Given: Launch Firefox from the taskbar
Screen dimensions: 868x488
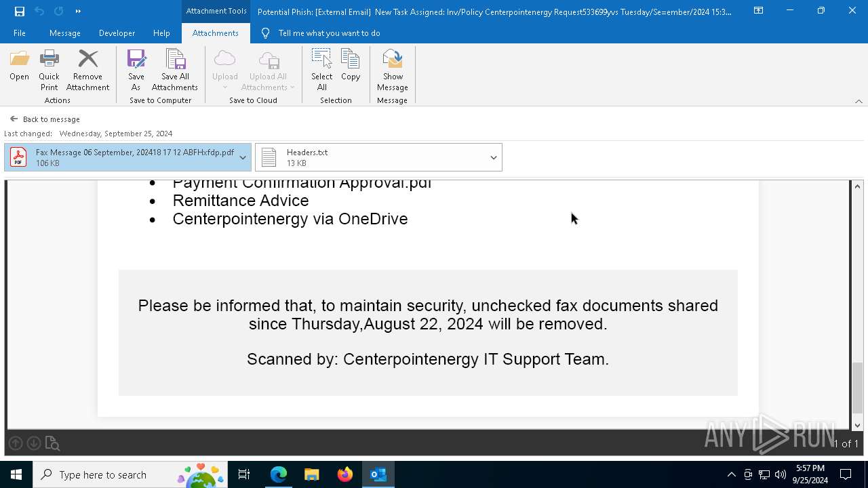Looking at the screenshot, I should click(x=345, y=474).
